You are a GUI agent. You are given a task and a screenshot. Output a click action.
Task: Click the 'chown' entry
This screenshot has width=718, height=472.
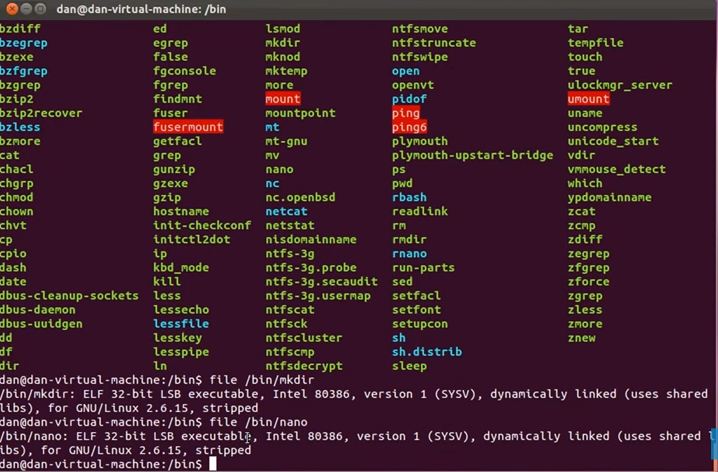(16, 212)
